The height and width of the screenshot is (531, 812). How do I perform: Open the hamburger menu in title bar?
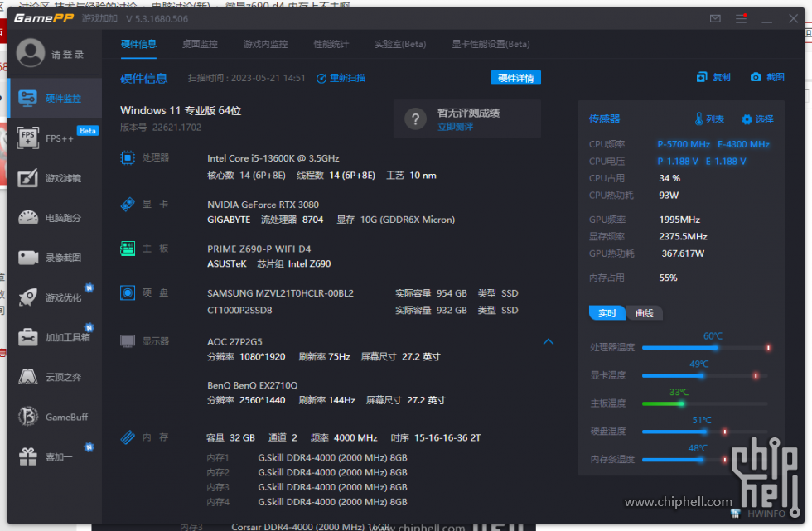[x=741, y=18]
